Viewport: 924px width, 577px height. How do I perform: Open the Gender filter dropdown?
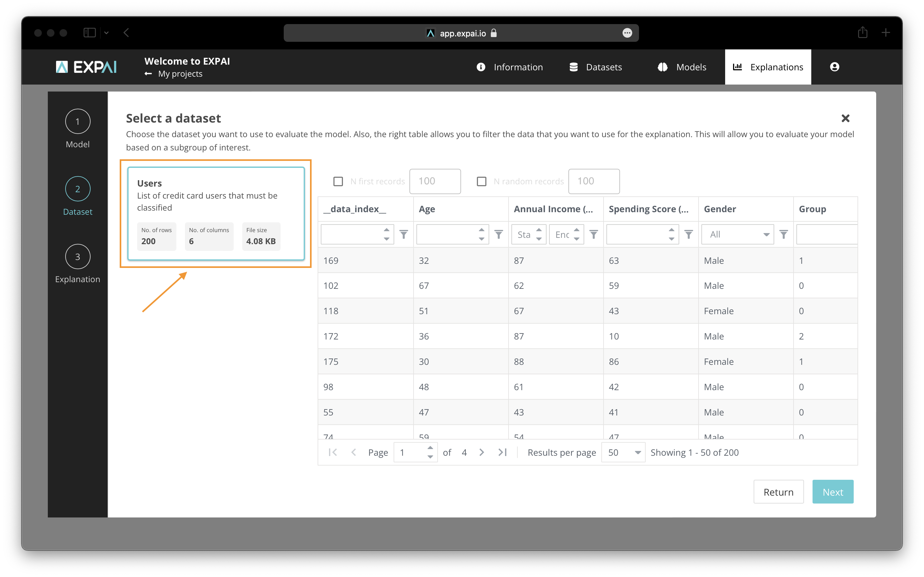coord(737,234)
